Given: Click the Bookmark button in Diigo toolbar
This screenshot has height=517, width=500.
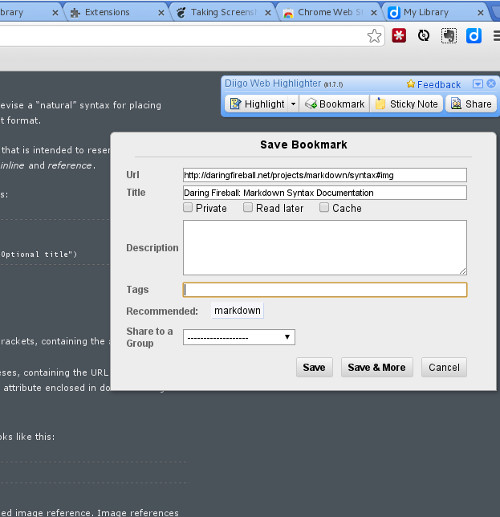Looking at the screenshot, I should click(x=334, y=104).
